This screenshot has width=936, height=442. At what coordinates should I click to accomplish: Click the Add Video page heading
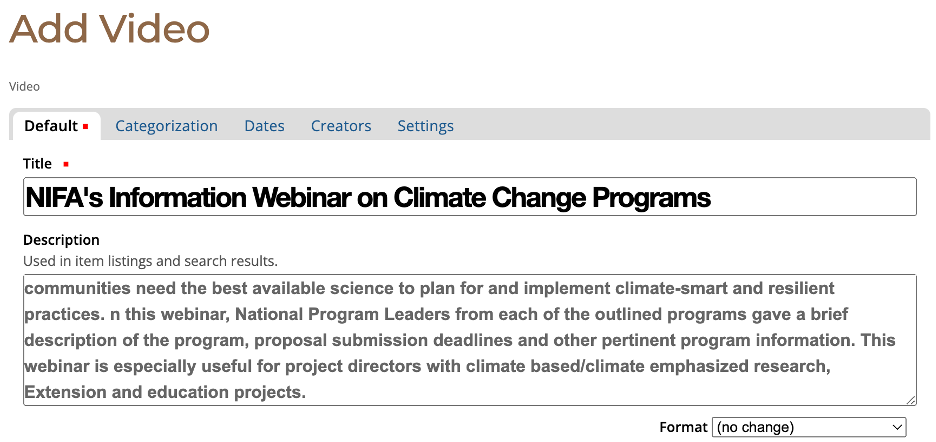click(110, 28)
